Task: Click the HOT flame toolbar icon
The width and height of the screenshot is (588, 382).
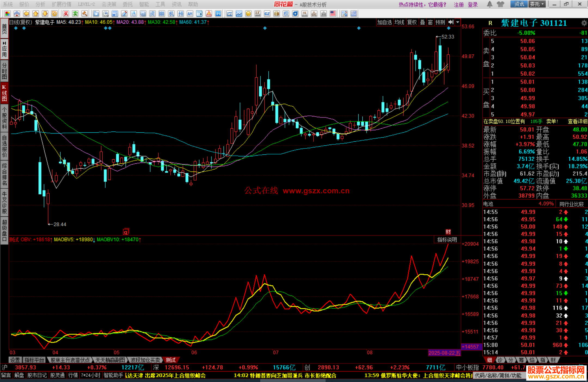Action: 209,14
